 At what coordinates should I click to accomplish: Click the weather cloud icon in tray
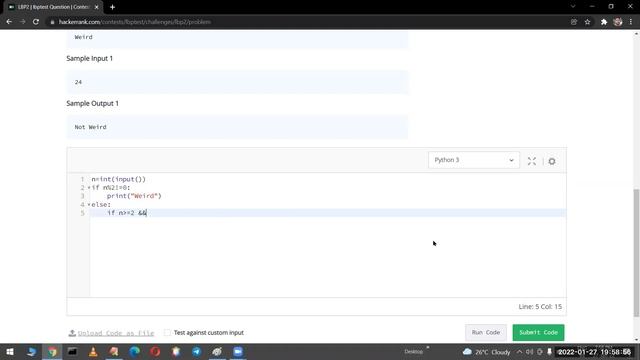coord(467,351)
